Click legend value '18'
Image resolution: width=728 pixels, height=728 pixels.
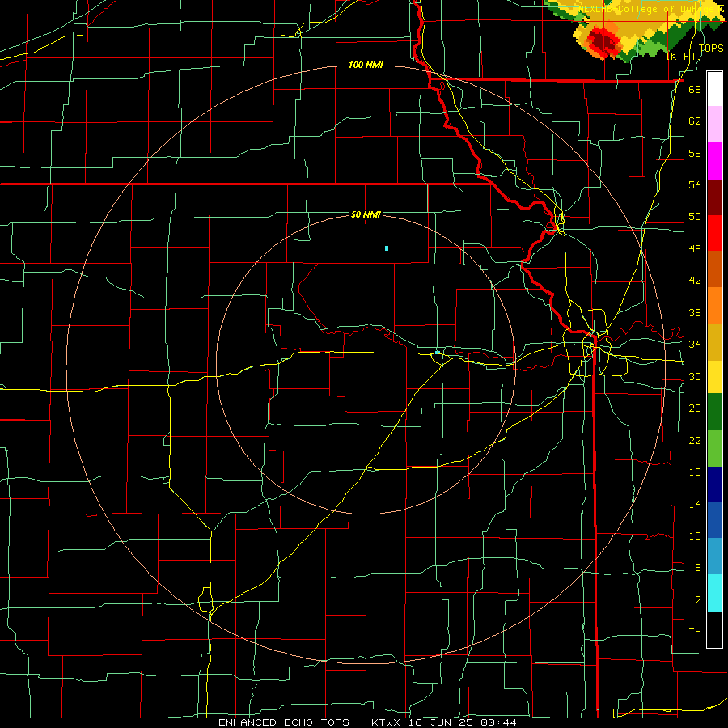pyautogui.click(x=695, y=472)
